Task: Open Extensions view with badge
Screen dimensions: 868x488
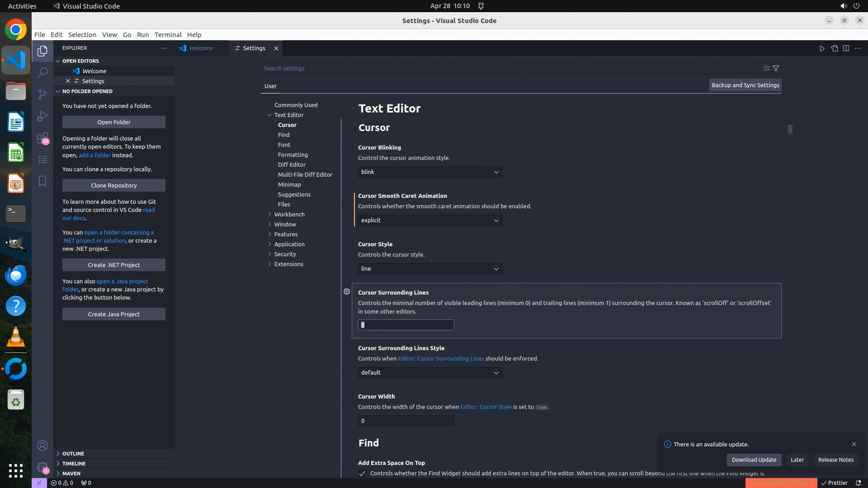Action: pyautogui.click(x=42, y=138)
